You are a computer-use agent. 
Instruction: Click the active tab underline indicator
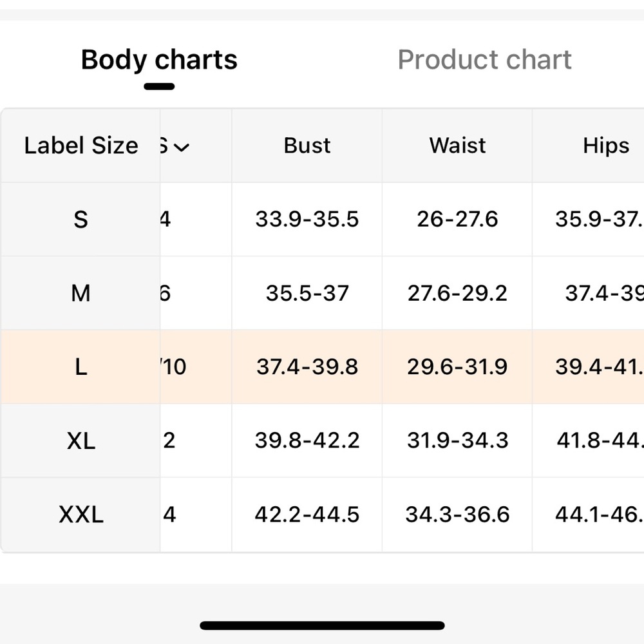point(159,86)
